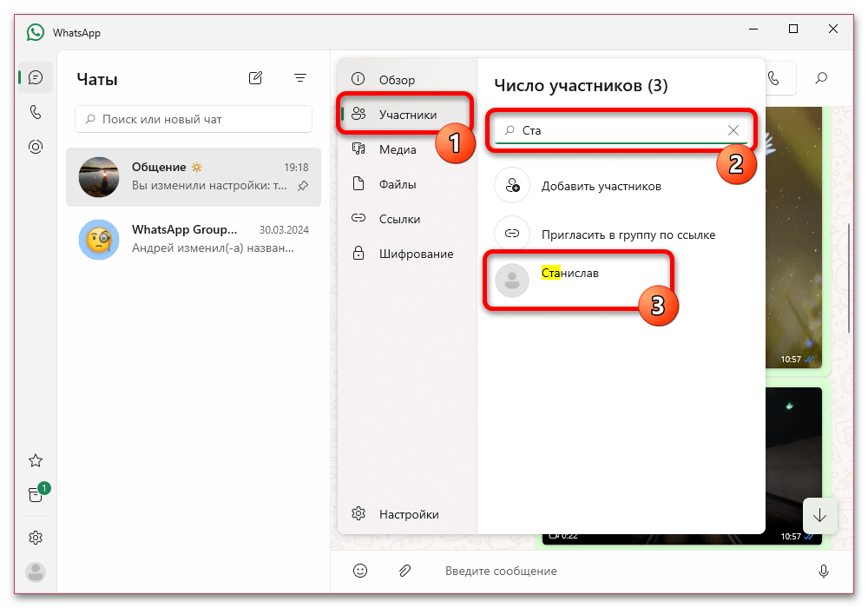Open WhatsApp settings gear in the sidebar
This screenshot has width=868, height=608.
36,538
